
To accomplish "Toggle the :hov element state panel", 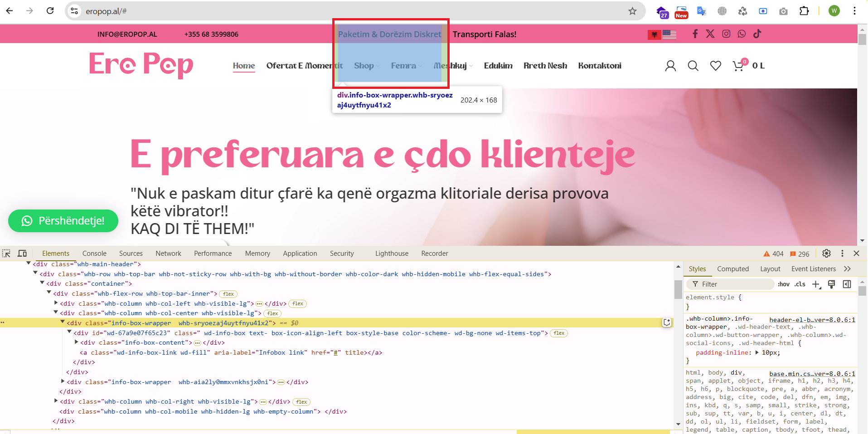I will coord(783,284).
